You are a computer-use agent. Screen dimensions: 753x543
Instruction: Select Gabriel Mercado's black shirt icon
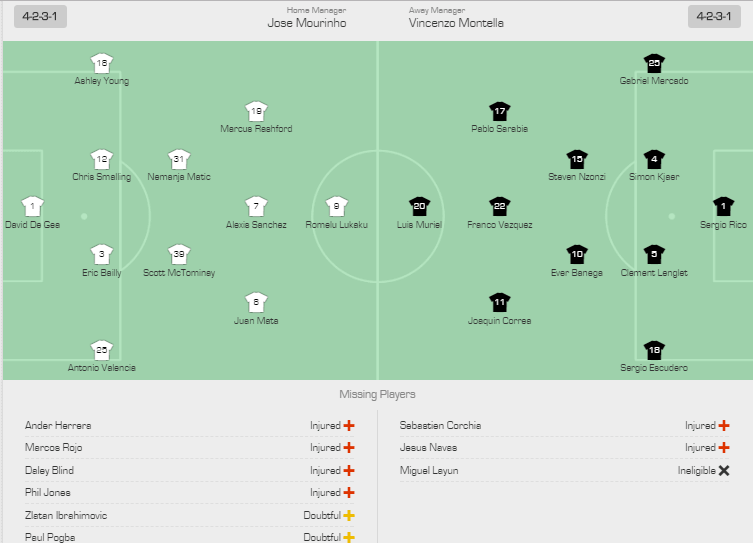pyautogui.click(x=654, y=63)
